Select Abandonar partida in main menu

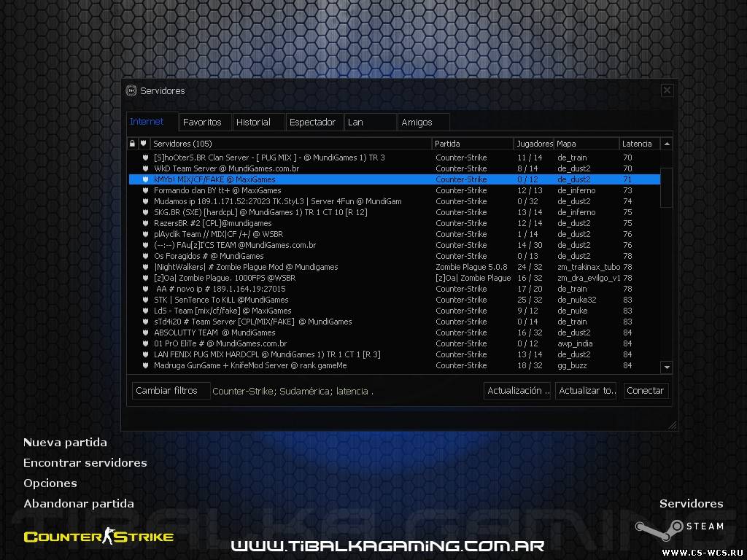(79, 504)
